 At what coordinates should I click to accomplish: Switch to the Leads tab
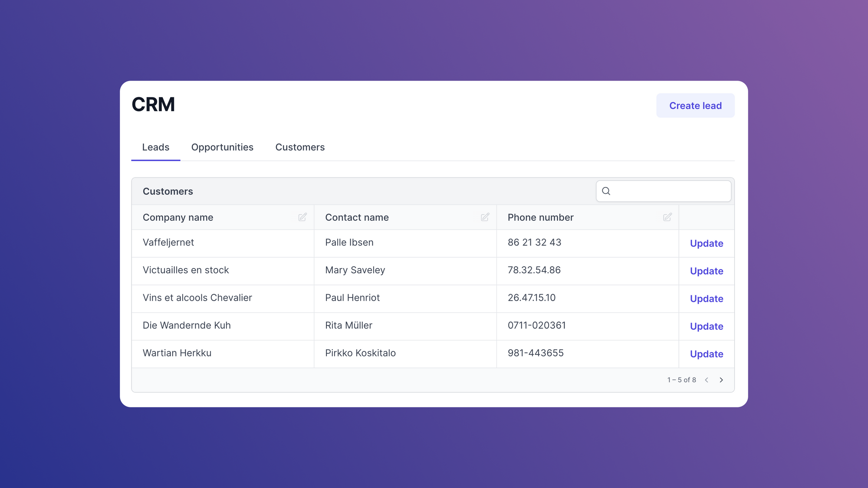tap(156, 147)
